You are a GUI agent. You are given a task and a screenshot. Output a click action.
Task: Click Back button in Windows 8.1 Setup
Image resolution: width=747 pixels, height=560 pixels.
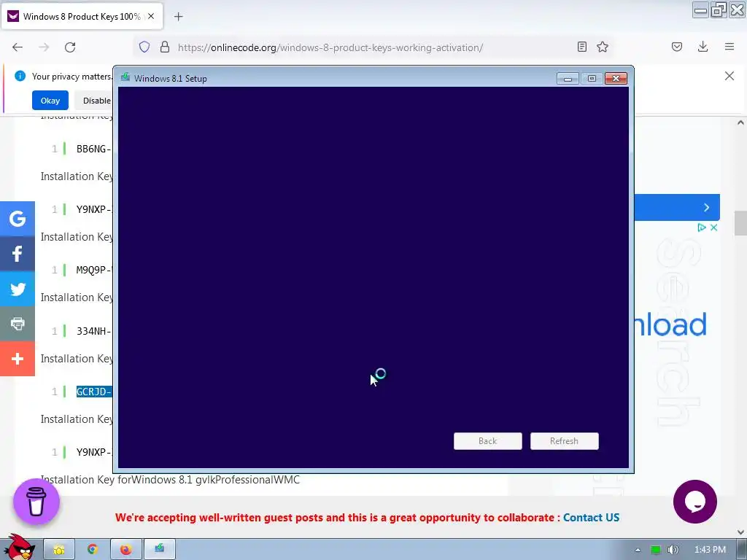[488, 441]
